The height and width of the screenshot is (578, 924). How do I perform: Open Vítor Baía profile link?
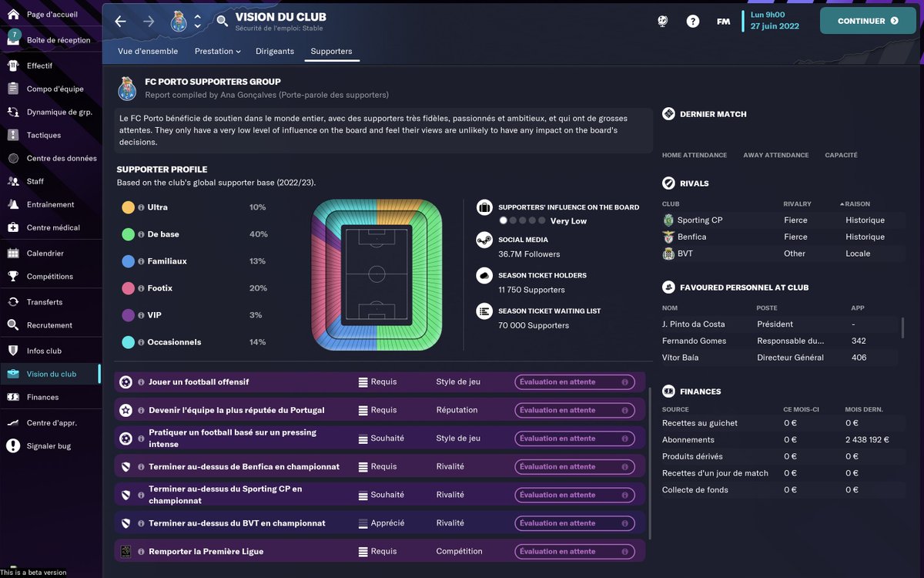point(681,358)
